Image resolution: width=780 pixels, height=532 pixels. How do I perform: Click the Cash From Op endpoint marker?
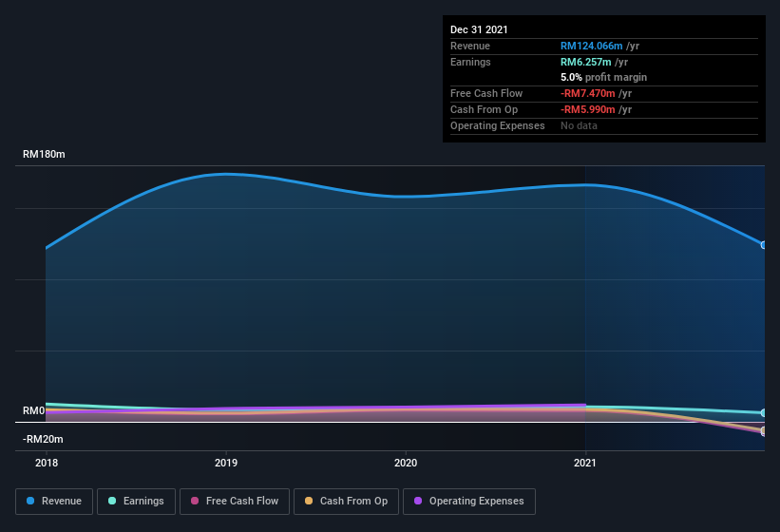point(764,430)
